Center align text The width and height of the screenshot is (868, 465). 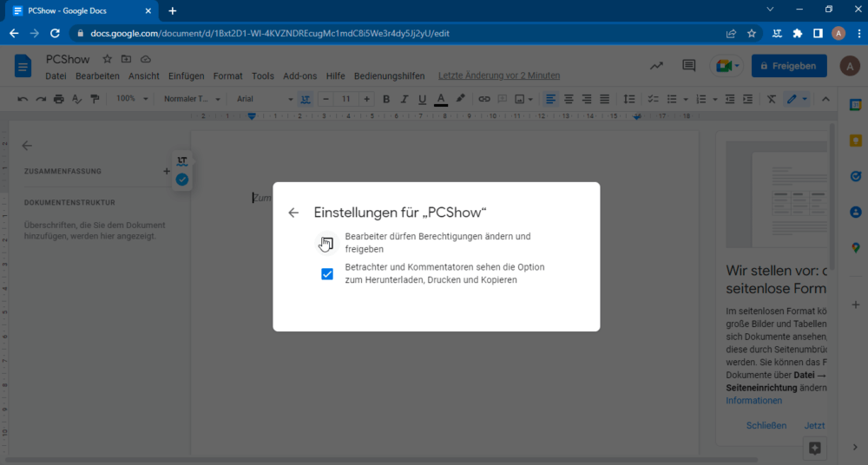point(569,99)
